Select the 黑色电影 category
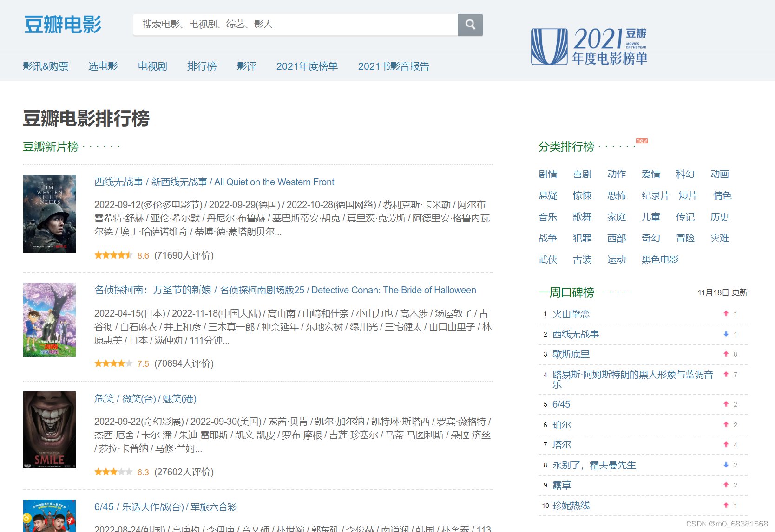 660,260
